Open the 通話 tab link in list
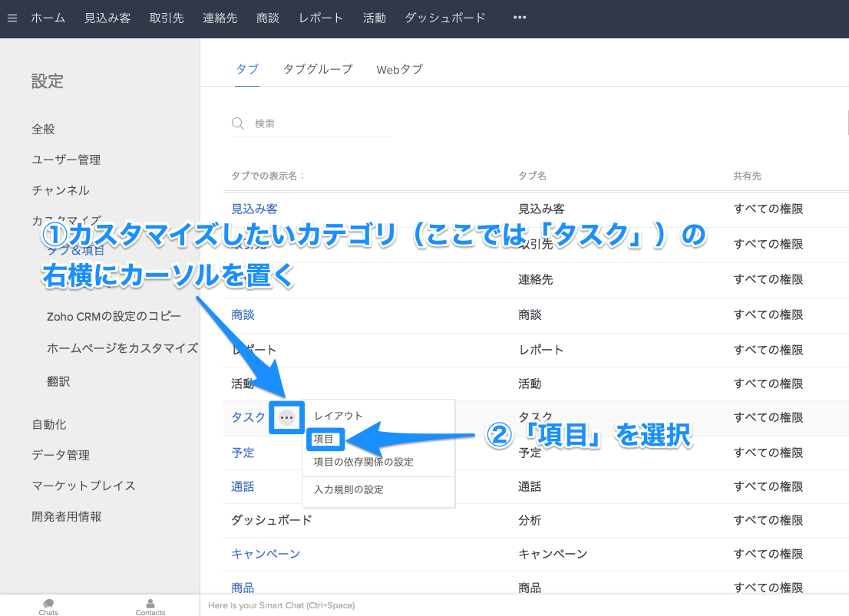 243,486
